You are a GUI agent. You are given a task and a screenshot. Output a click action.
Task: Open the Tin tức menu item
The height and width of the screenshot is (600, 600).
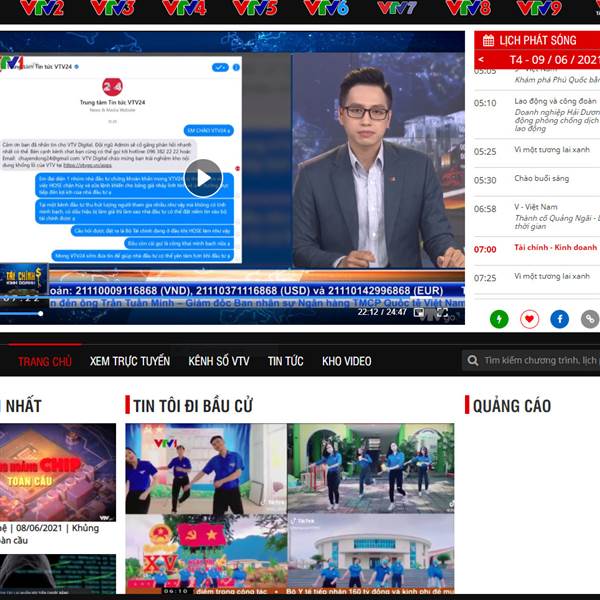click(285, 361)
